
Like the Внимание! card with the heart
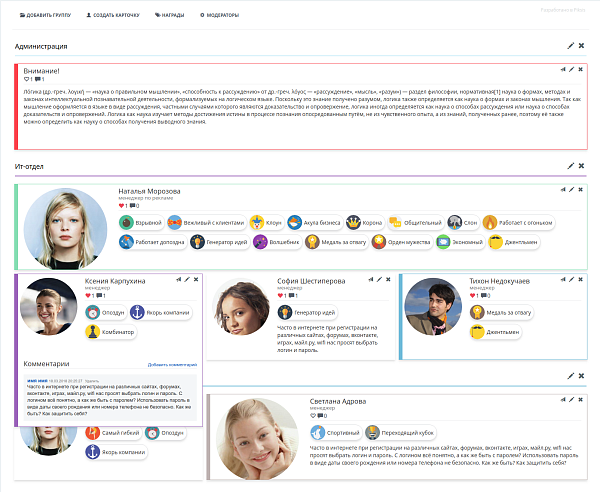pyautogui.click(x=26, y=79)
